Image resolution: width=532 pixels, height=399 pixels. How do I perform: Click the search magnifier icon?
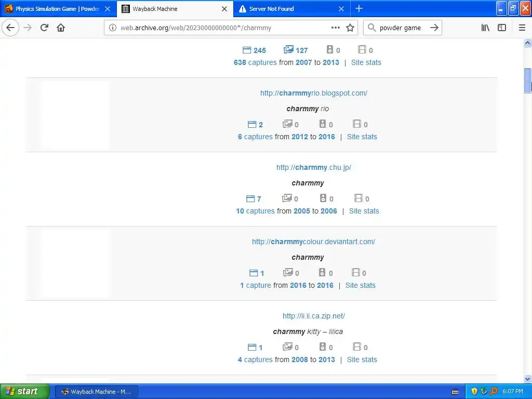372,28
